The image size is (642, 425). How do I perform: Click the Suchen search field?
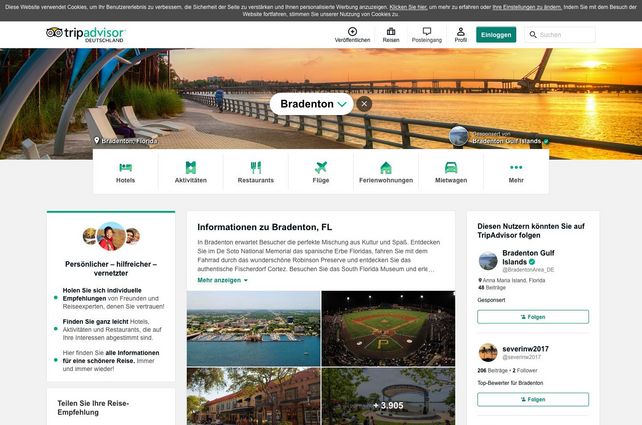click(564, 35)
